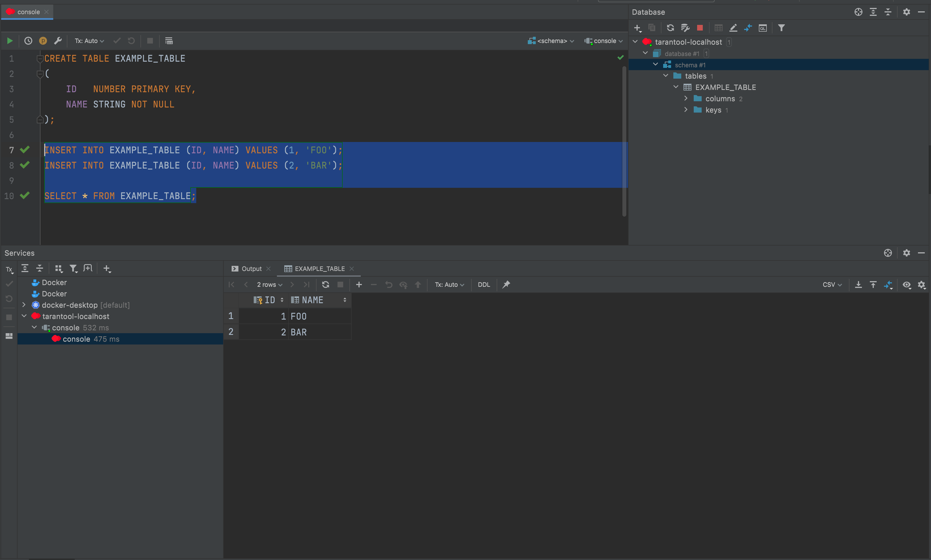Click the filter funnel icon in Database panel
Screen dimensions: 931x560
781,28
